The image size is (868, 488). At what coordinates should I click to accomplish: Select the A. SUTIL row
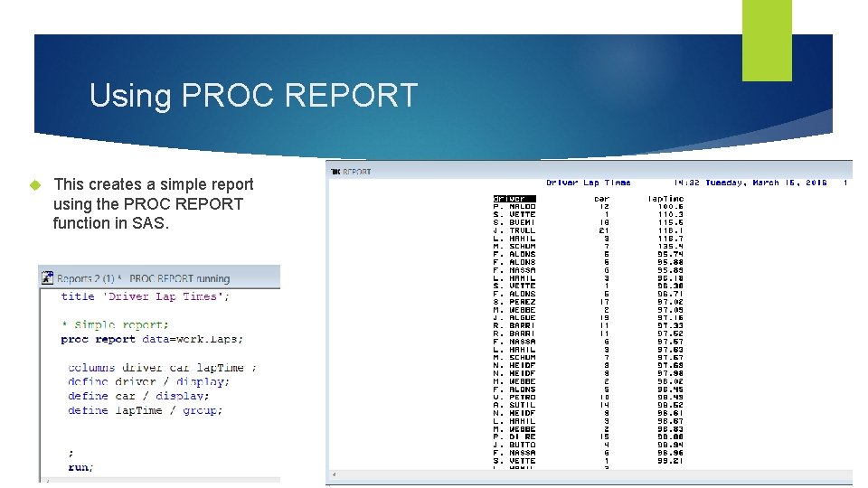[589, 406]
